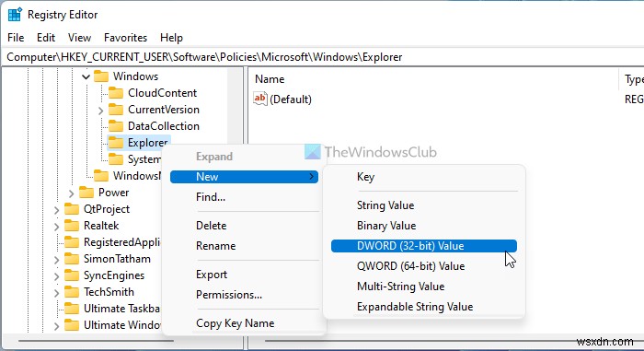Viewport: 644px width, 351px height.
Task: Expand the Realtek key
Action: 56,227
